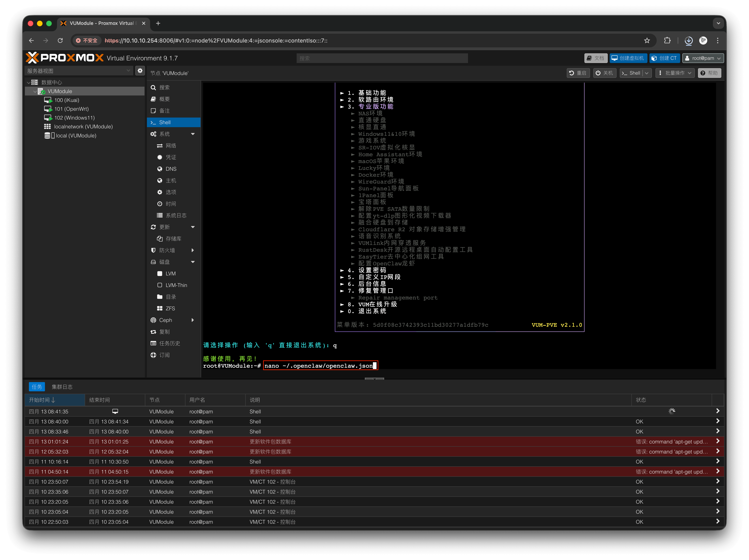Open the DNS settings page
Viewport: 749px width, 560px height.
coord(171,169)
